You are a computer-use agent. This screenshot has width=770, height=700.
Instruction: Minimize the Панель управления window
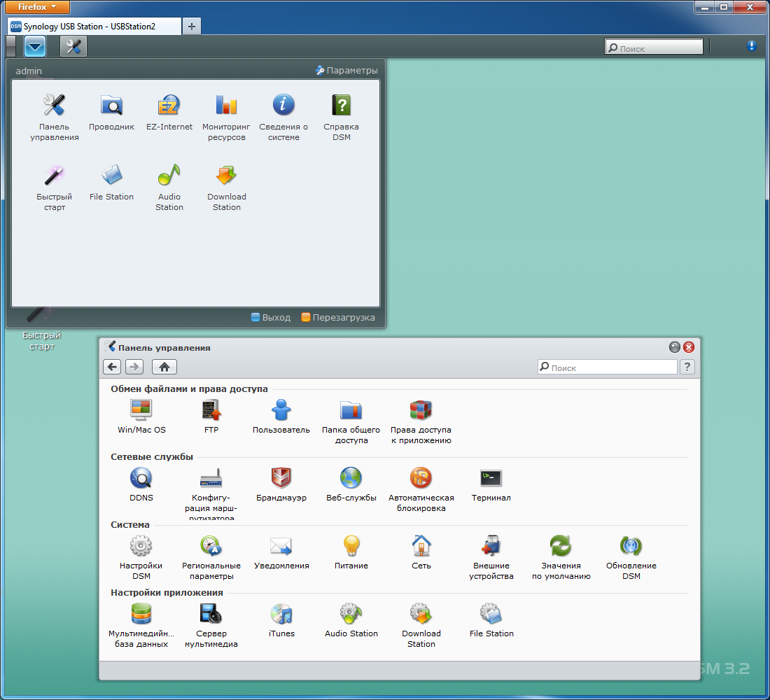point(675,347)
